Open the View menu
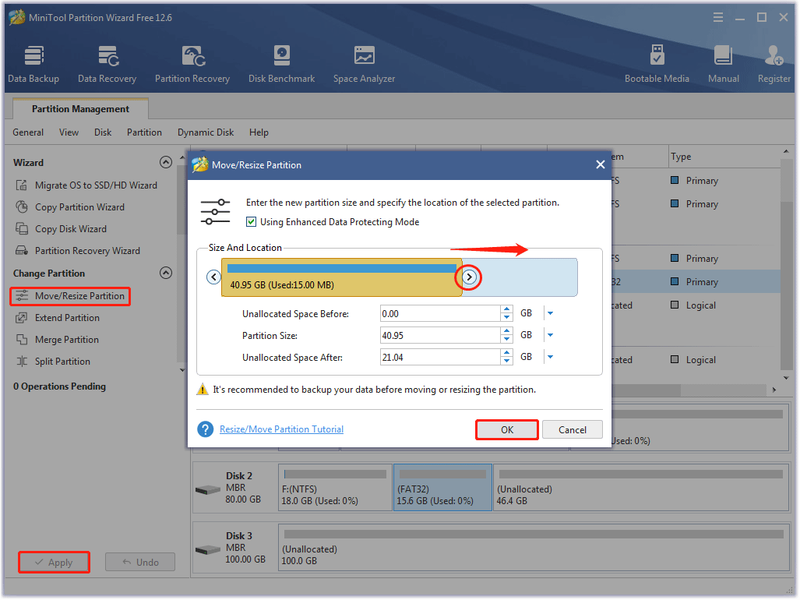Viewport: 800px width, 600px height. (69, 133)
